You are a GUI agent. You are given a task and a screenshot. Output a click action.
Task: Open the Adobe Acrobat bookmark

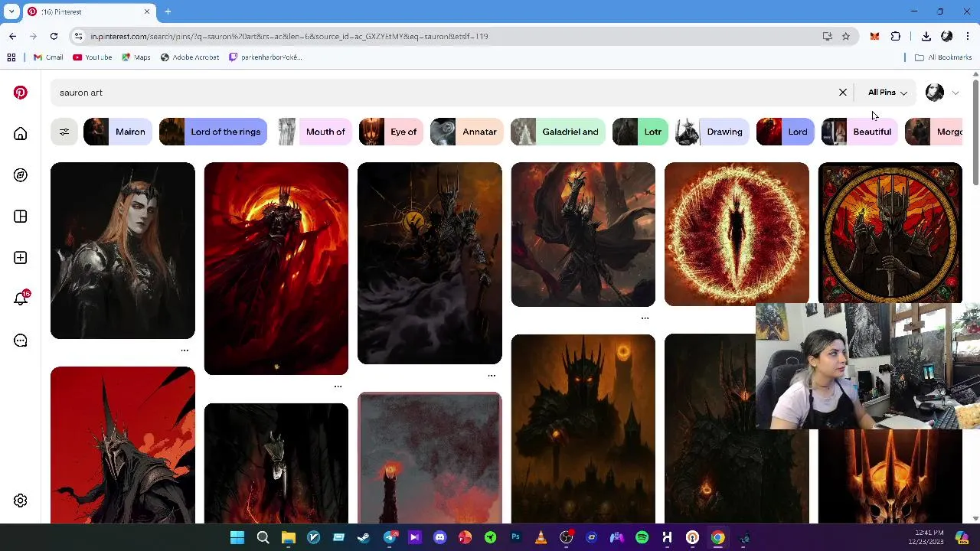coord(190,57)
